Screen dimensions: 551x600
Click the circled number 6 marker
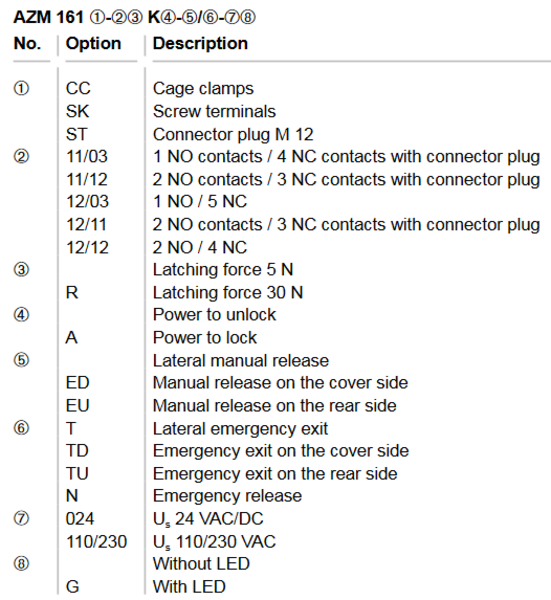point(21,428)
